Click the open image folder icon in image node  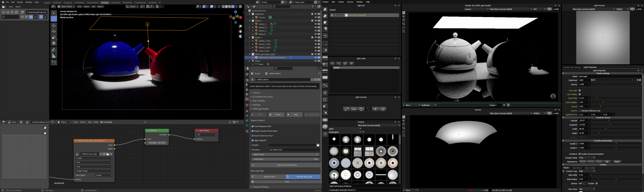[x=108, y=154]
